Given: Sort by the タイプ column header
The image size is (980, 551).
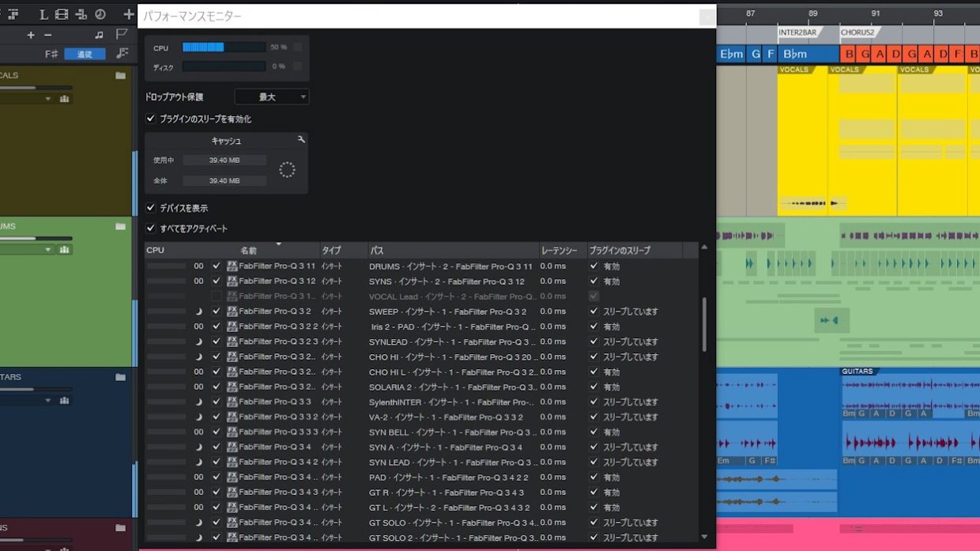Looking at the screenshot, I should click(332, 251).
